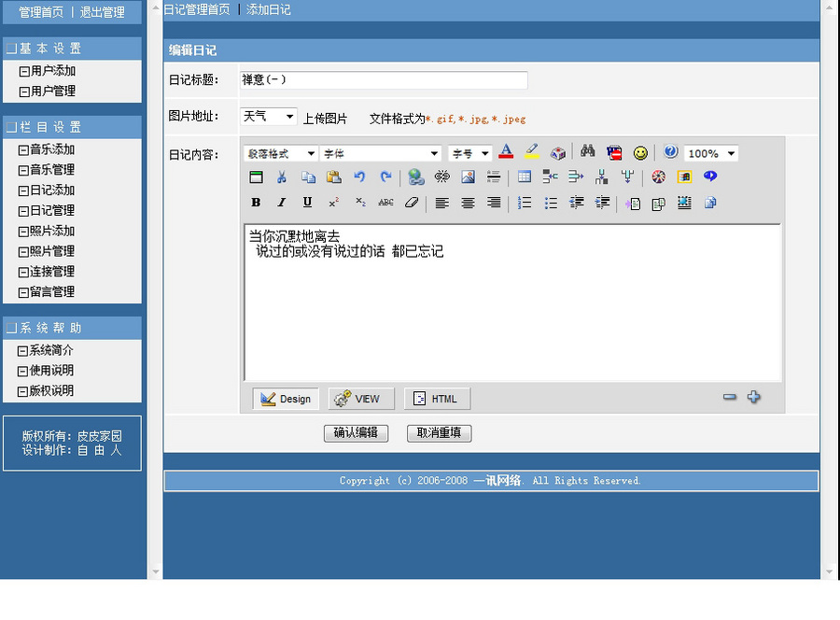Click the Help question mark icon
Screen dimensions: 840x620
[x=669, y=151]
